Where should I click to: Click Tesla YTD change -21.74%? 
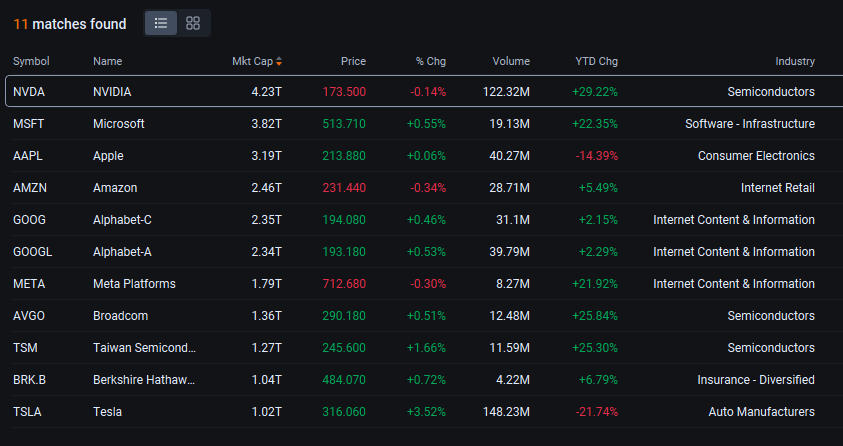[x=597, y=412]
